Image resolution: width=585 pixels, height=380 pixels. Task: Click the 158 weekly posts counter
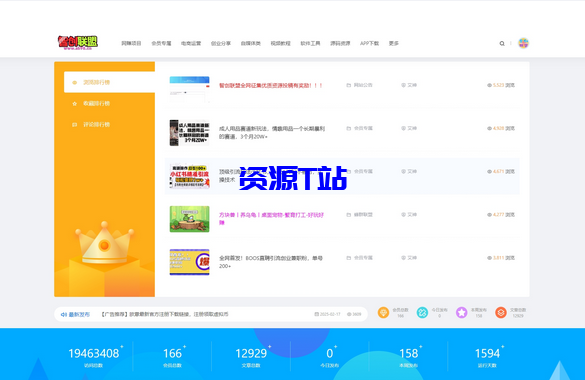[409, 354]
